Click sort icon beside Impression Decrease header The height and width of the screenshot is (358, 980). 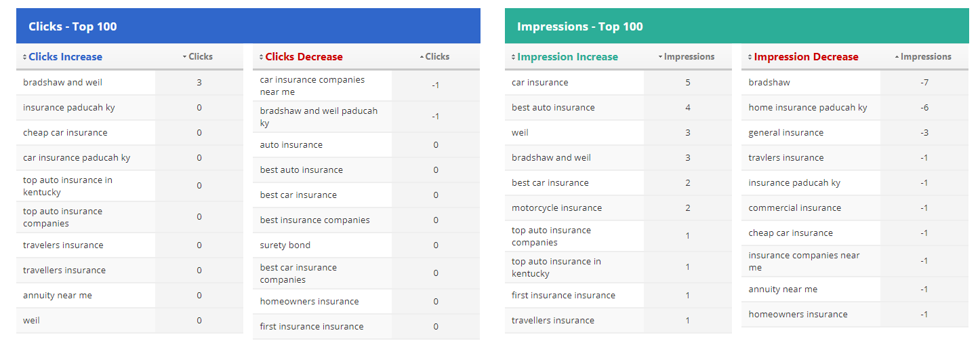coord(750,57)
